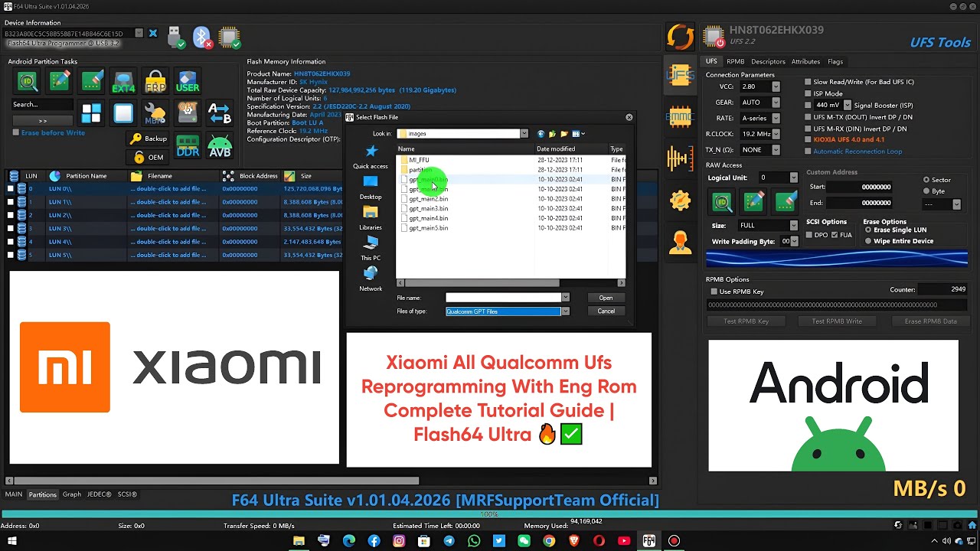Open the Size FULL dropdown
Screen dimensions: 980x551
793,226
